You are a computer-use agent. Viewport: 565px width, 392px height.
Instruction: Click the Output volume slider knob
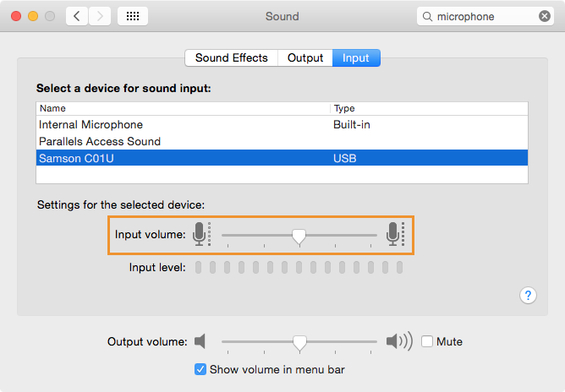pyautogui.click(x=299, y=343)
